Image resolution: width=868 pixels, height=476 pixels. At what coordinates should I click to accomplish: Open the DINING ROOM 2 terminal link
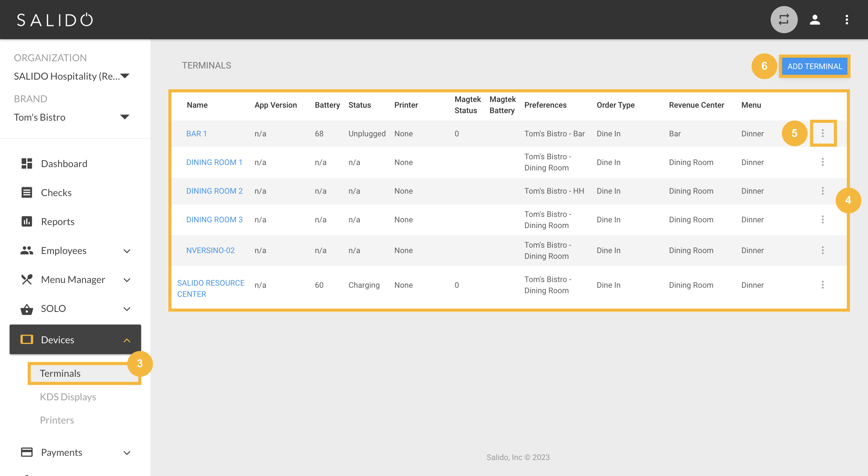click(x=214, y=191)
